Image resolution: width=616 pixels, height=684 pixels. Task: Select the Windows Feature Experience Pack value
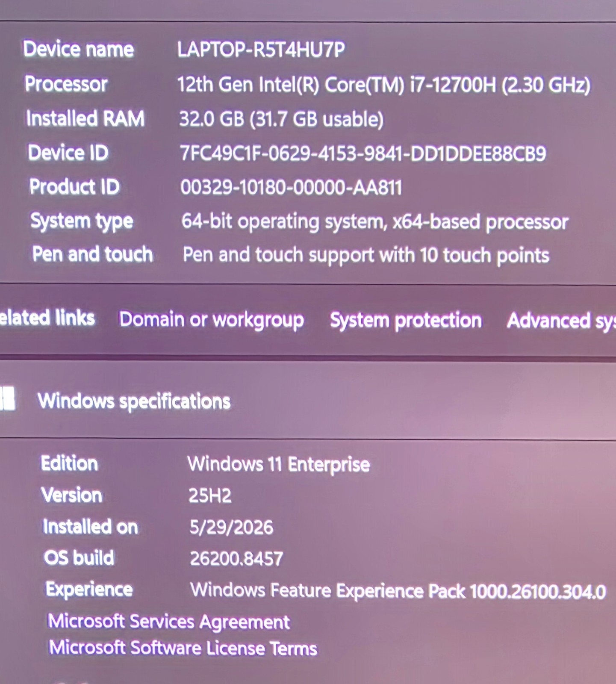(398, 591)
